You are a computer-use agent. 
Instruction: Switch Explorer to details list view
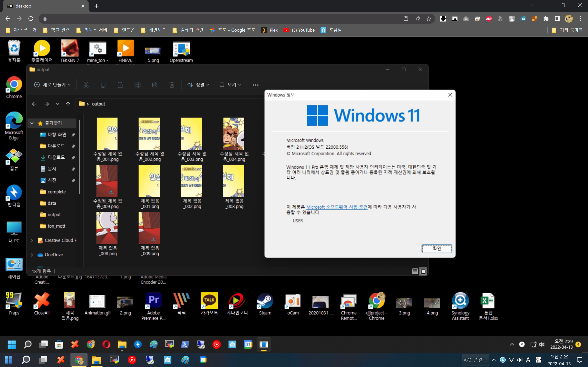pyautogui.click(x=415, y=271)
